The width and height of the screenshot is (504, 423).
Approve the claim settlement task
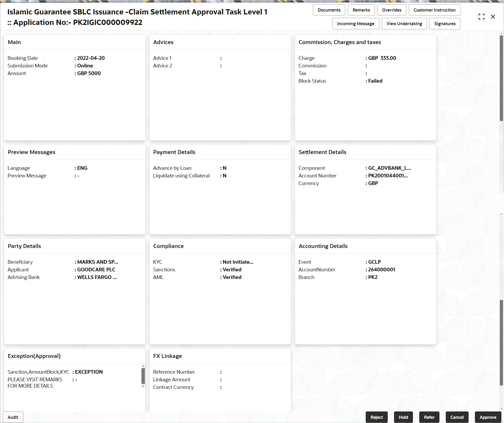click(488, 417)
